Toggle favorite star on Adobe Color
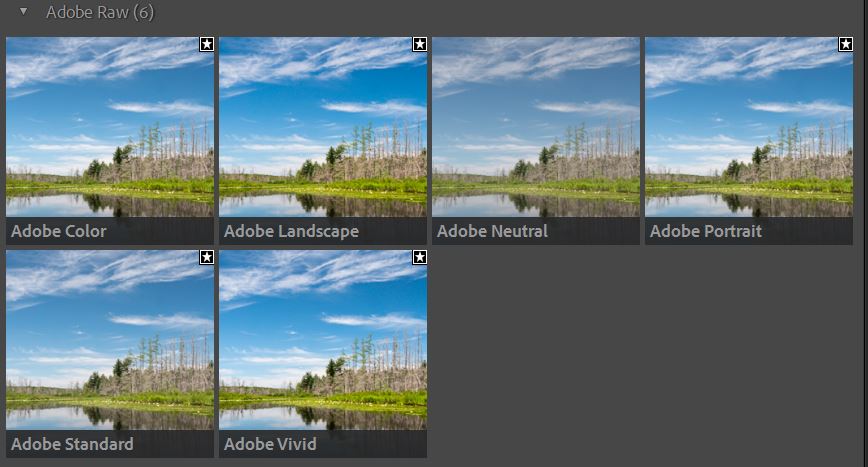This screenshot has height=467, width=868. (207, 44)
